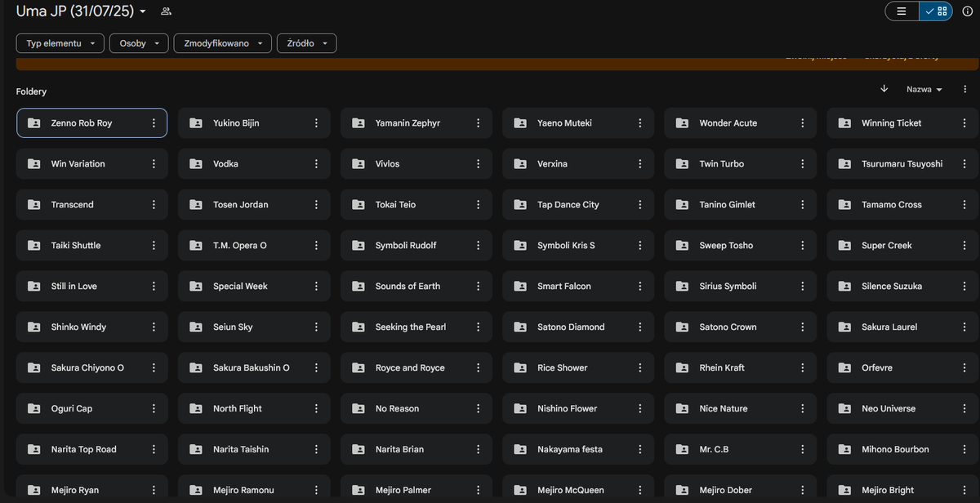Open more actions for Zenno Rob Roy
Image resolution: width=980 pixels, height=503 pixels.
[154, 123]
